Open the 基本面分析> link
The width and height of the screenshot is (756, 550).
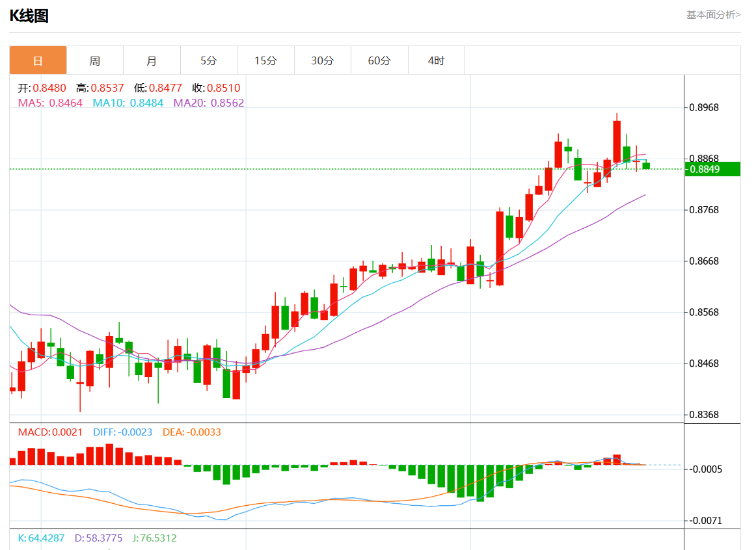pyautogui.click(x=714, y=15)
